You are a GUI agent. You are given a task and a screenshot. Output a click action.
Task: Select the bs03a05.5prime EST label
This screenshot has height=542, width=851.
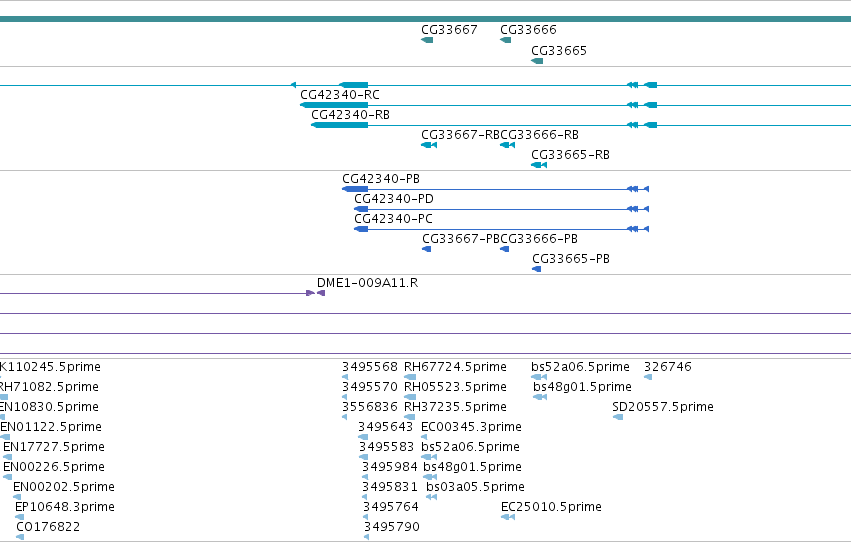(475, 487)
